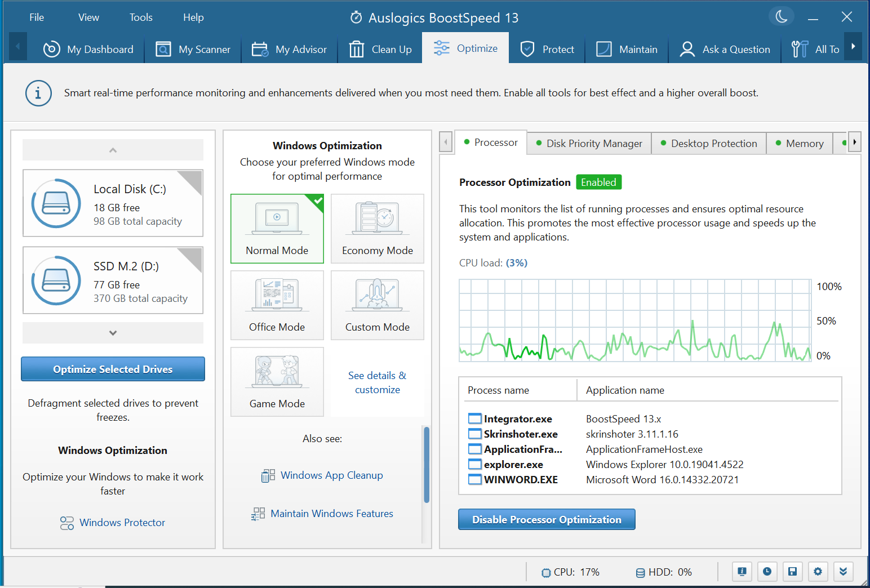
Task: Toggle dark mode moon icon
Action: coord(782,16)
